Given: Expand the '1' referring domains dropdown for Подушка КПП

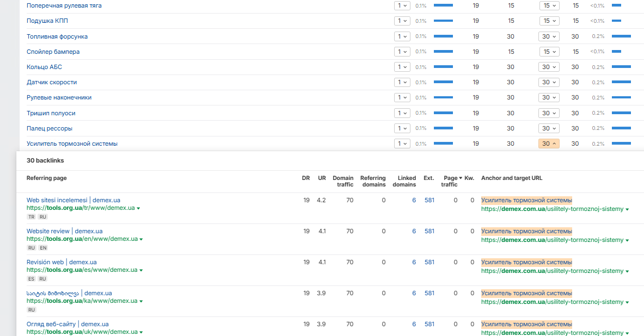Looking at the screenshot, I should [x=402, y=21].
